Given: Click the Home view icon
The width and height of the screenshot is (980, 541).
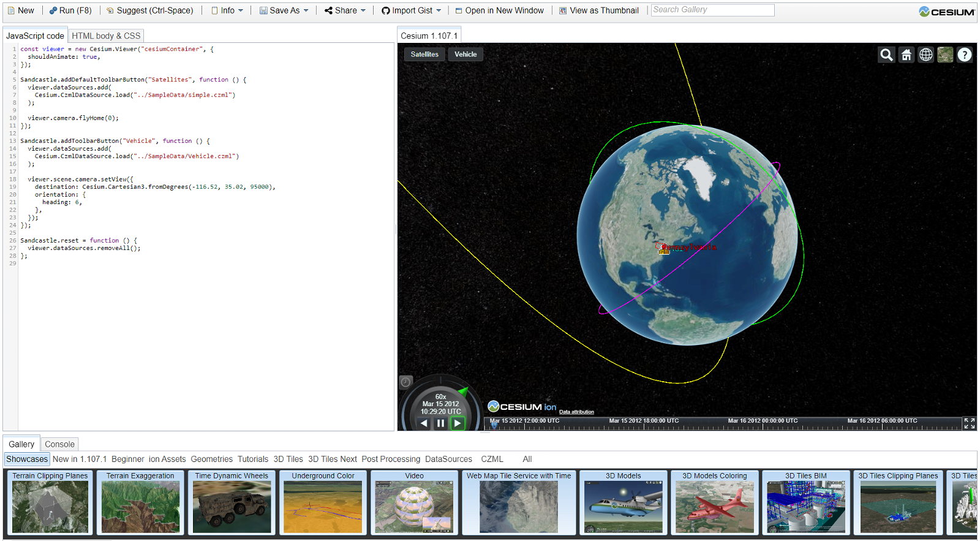Looking at the screenshot, I should pyautogui.click(x=906, y=55).
